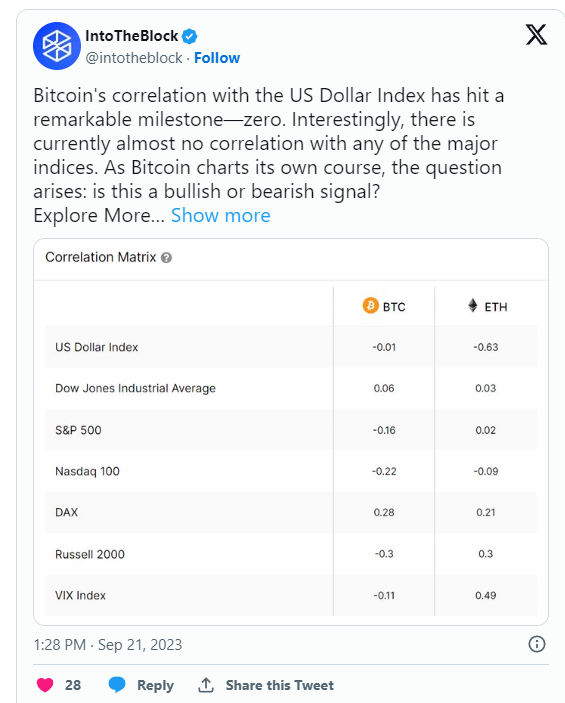Click the Correlation Matrix help icon
This screenshot has width=565, height=703.
[166, 258]
